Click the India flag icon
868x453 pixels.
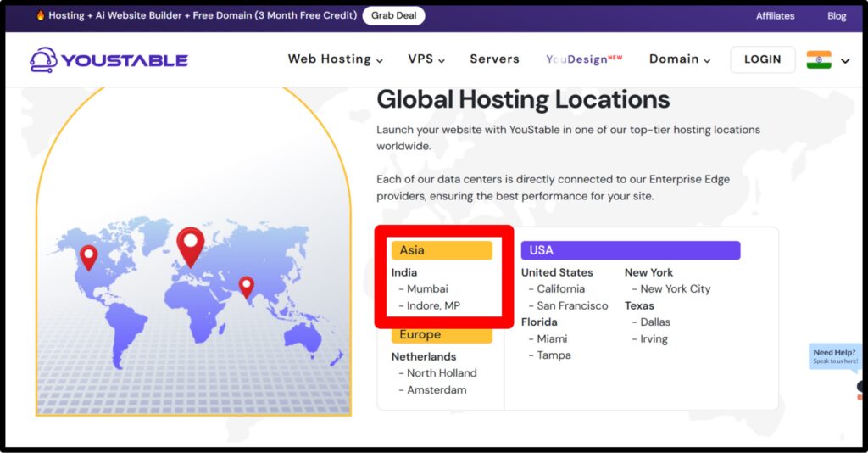coord(819,60)
